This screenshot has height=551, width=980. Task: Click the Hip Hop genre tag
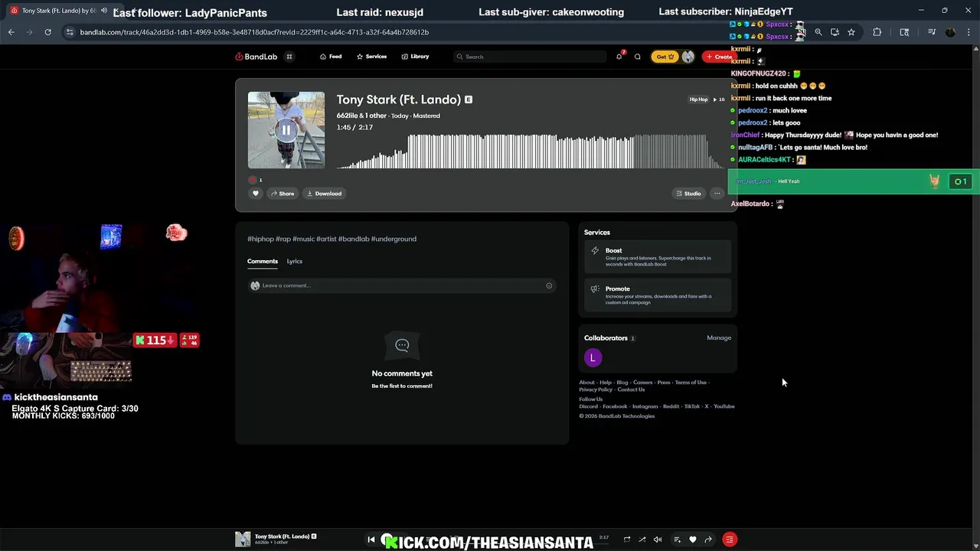click(x=698, y=99)
